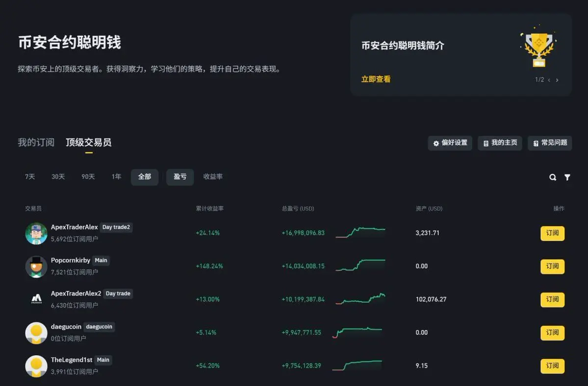588x386 pixels.
Task: Open ApexTraderAlex avatar
Action: (x=36, y=233)
